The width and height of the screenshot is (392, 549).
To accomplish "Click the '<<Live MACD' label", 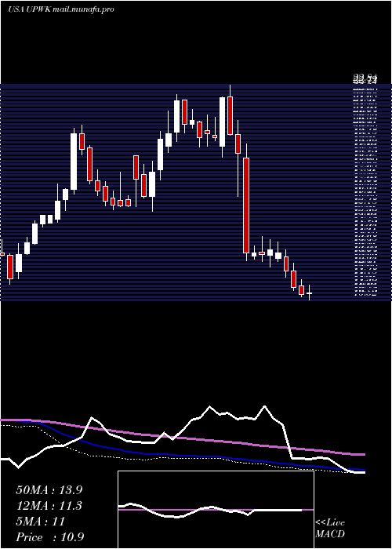I will 330,529.
